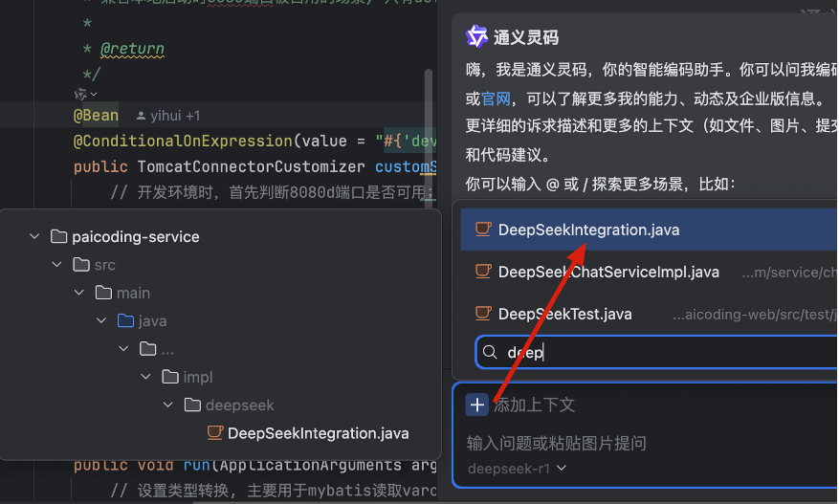
Task: Click the AI assistant icon above @Bean
Action: (80, 94)
